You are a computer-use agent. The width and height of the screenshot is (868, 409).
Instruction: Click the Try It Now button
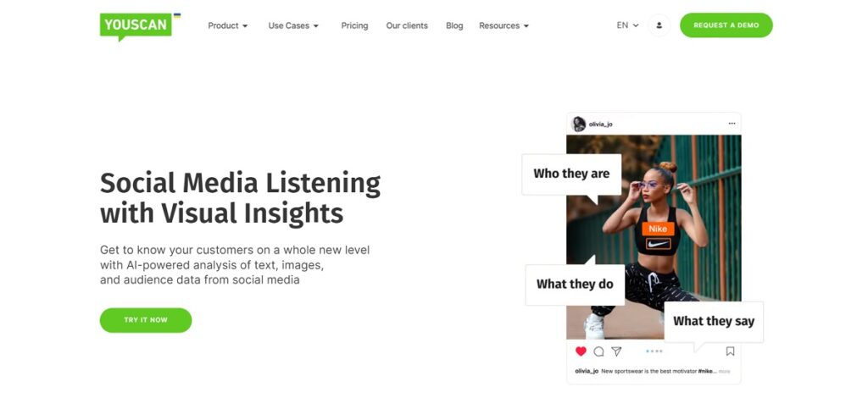pyautogui.click(x=146, y=320)
